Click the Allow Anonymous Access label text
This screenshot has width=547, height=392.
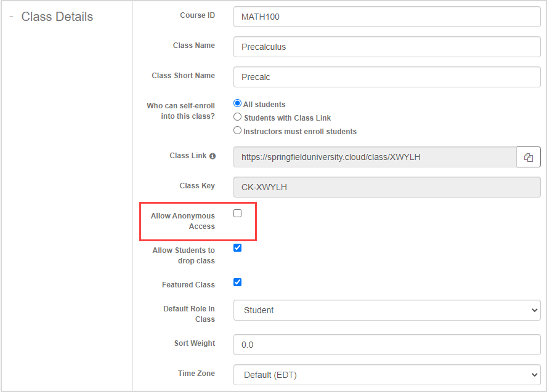(183, 221)
